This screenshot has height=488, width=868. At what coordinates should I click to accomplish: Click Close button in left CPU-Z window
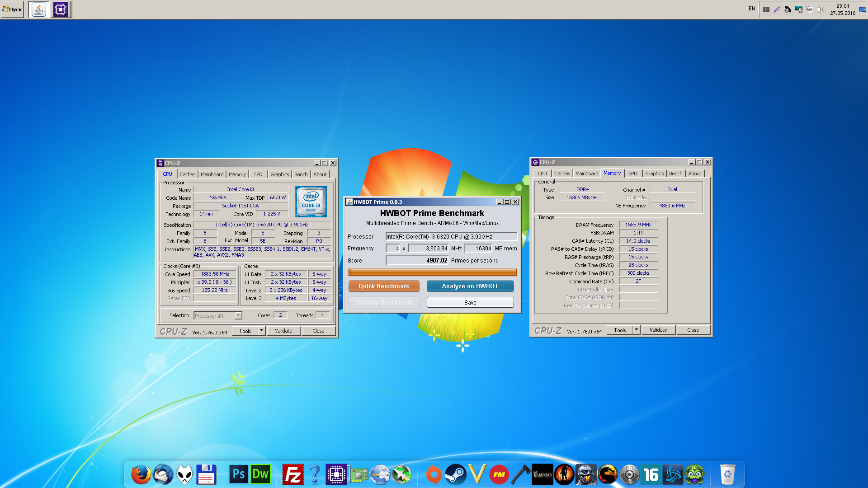point(318,331)
